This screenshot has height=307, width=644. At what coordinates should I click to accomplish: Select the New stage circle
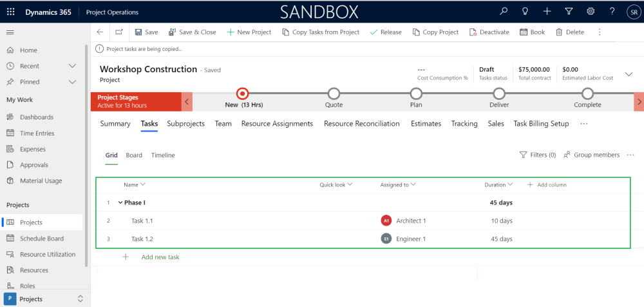242,94
